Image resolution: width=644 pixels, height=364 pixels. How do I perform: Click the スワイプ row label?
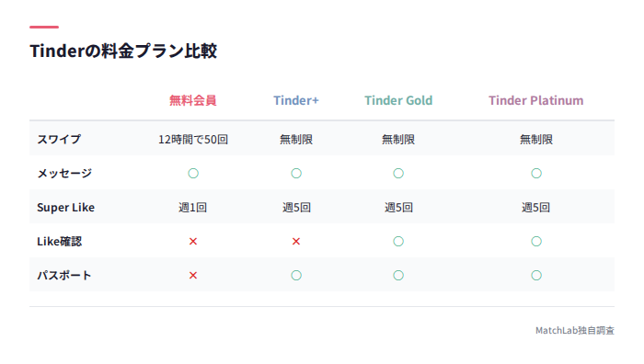[x=59, y=139]
